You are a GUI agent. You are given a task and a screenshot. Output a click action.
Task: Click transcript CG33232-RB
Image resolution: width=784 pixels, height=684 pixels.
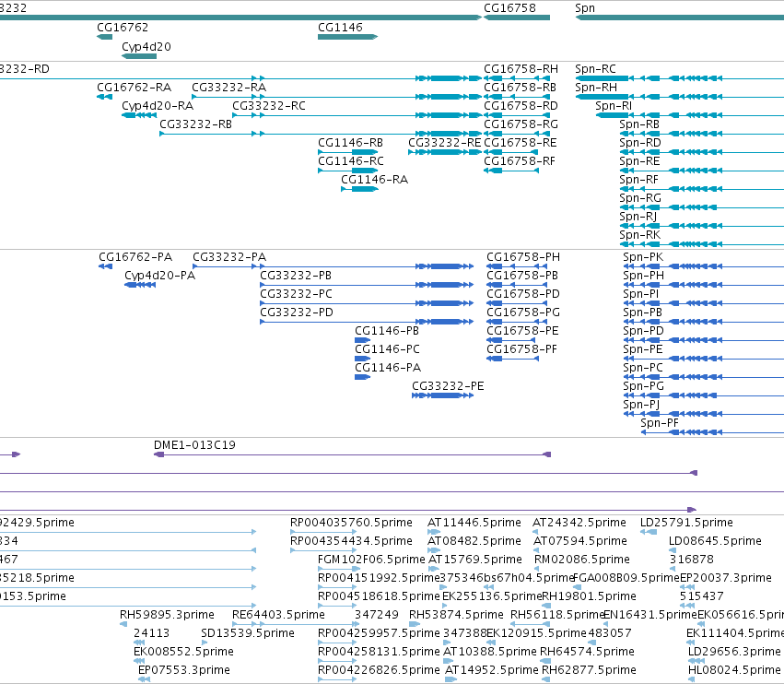[196, 124]
